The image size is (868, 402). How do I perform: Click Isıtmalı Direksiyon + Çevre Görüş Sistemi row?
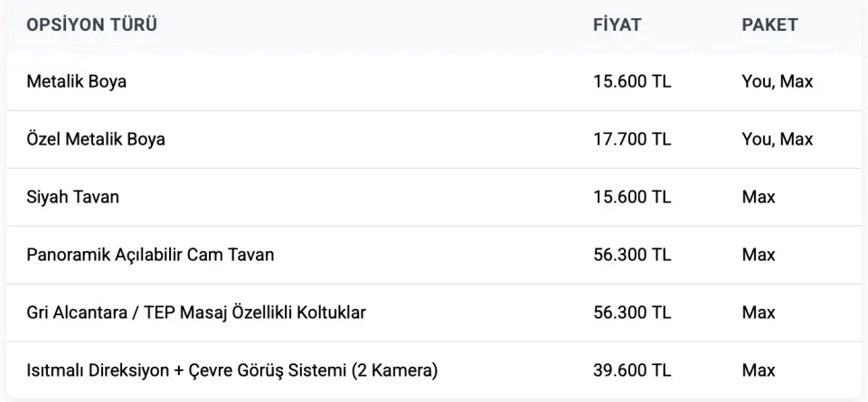[x=232, y=371]
